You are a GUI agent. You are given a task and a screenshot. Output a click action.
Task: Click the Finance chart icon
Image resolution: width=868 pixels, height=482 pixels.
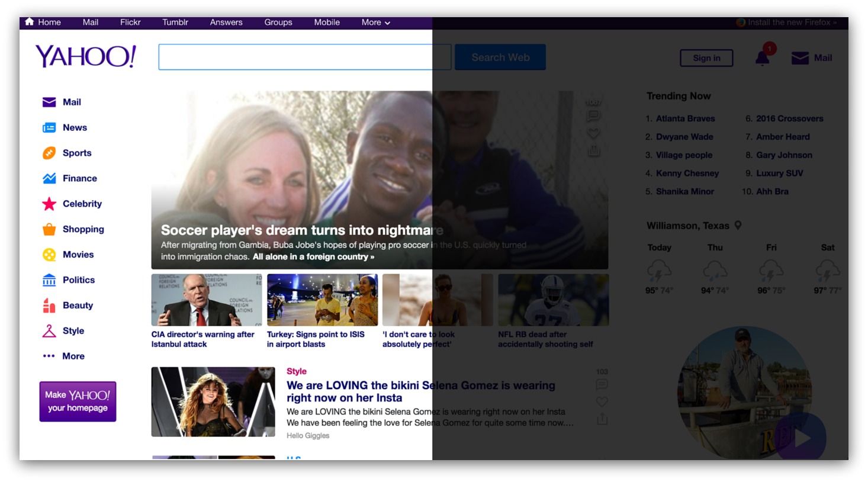pyautogui.click(x=49, y=178)
